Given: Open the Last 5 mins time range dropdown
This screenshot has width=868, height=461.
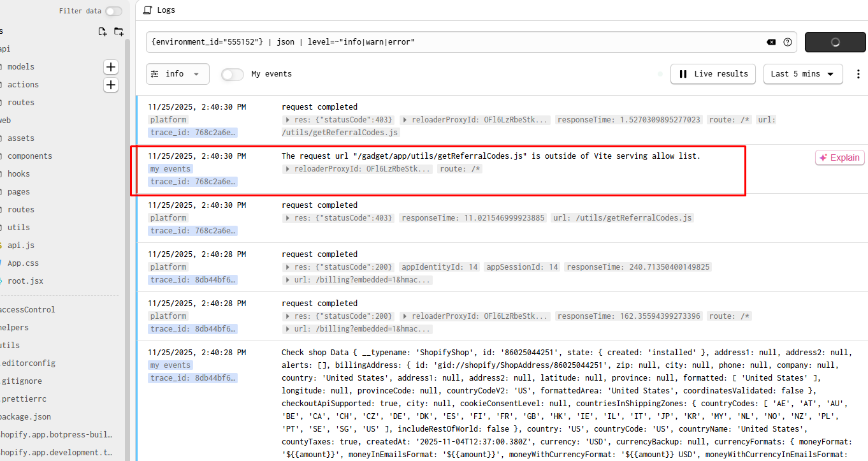Looking at the screenshot, I should 803,74.
